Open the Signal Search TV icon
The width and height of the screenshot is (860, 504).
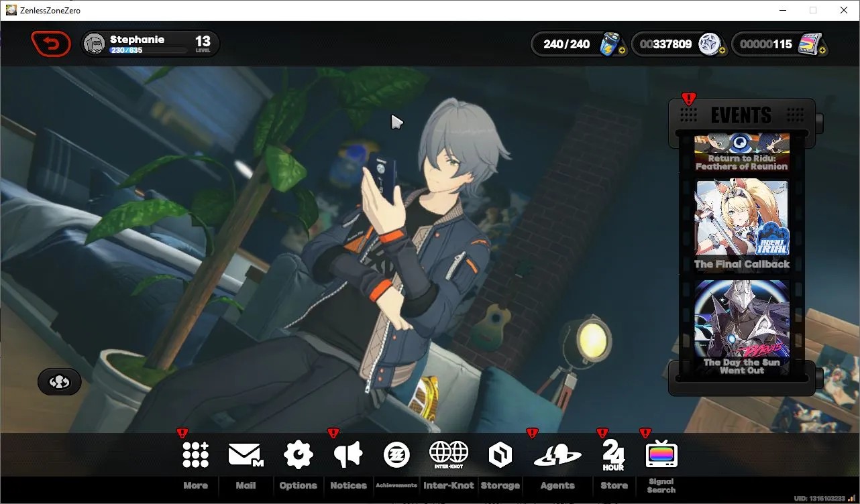(x=661, y=455)
